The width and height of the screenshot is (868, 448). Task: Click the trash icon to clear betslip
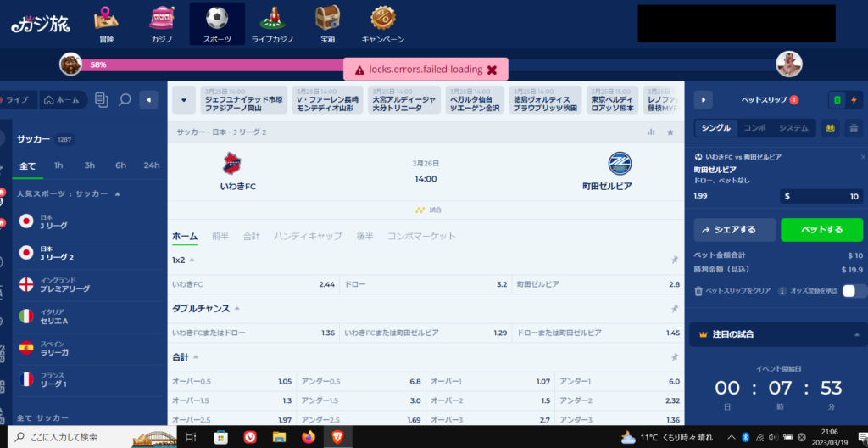(698, 290)
